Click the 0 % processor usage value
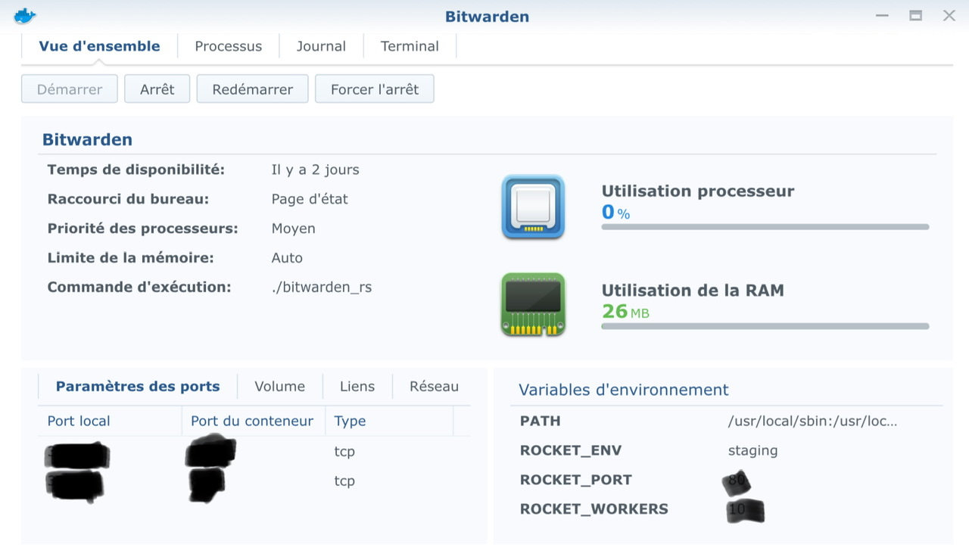Image resolution: width=969 pixels, height=560 pixels. [615, 213]
